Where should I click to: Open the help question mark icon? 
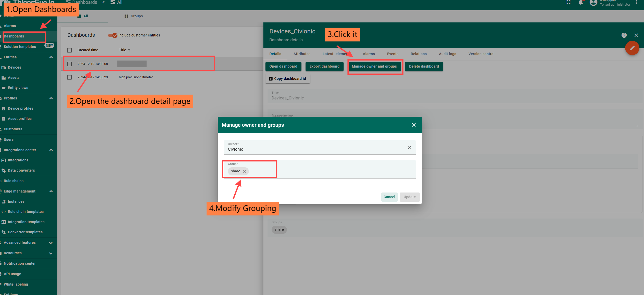(624, 35)
